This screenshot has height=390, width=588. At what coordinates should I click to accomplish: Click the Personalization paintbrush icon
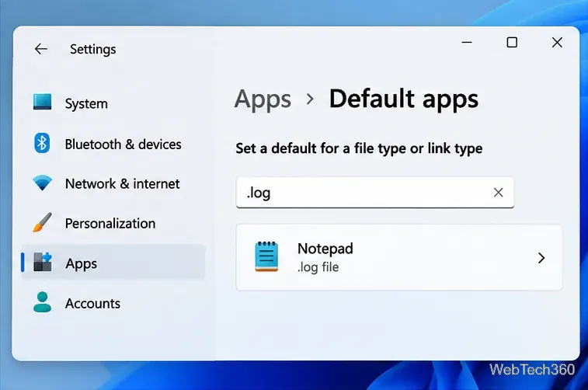point(43,222)
